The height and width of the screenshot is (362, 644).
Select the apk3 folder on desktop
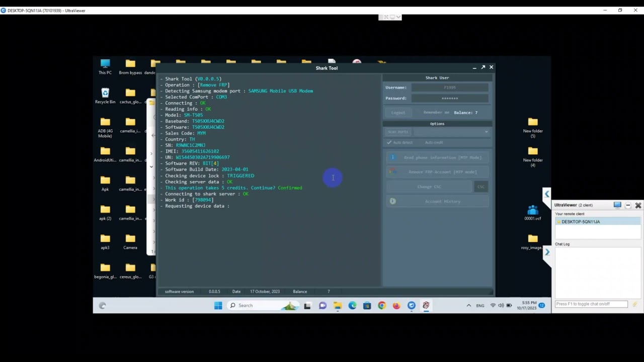click(105, 242)
